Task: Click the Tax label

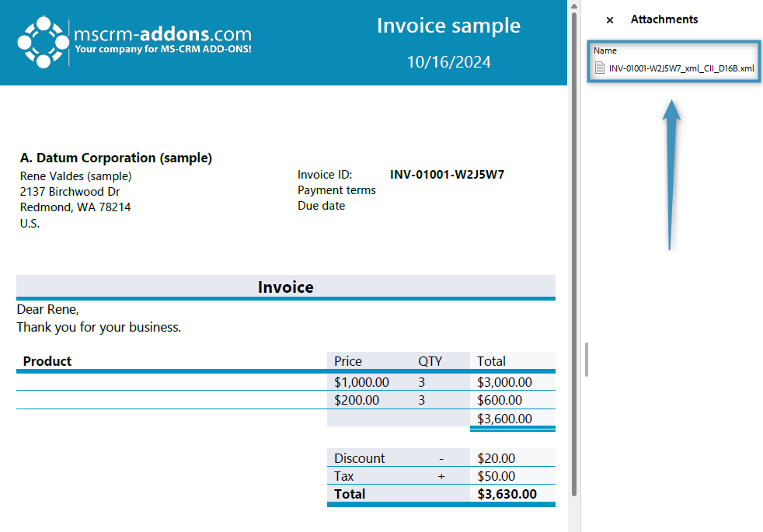Action: (343, 476)
